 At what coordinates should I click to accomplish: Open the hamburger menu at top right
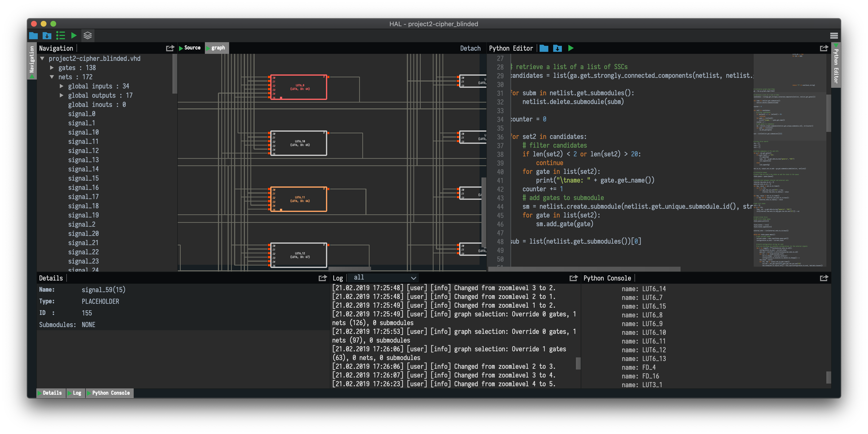(834, 35)
